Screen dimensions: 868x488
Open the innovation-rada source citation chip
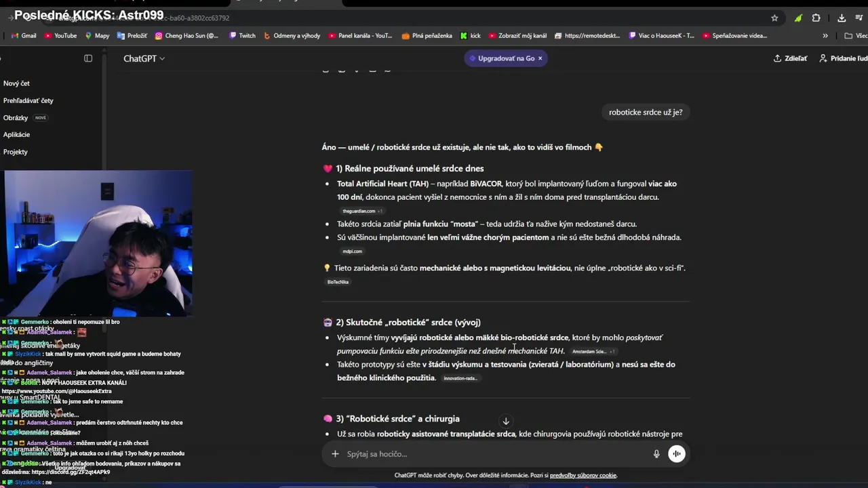(460, 378)
